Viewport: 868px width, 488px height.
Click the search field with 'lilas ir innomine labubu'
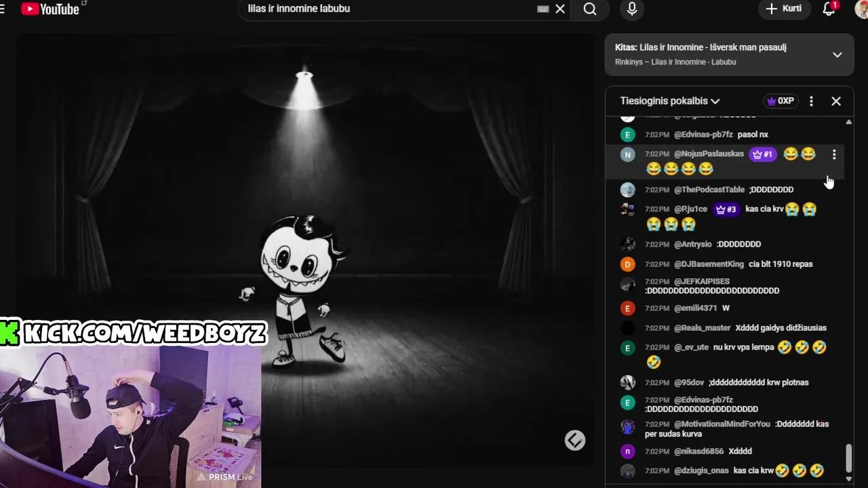click(390, 9)
